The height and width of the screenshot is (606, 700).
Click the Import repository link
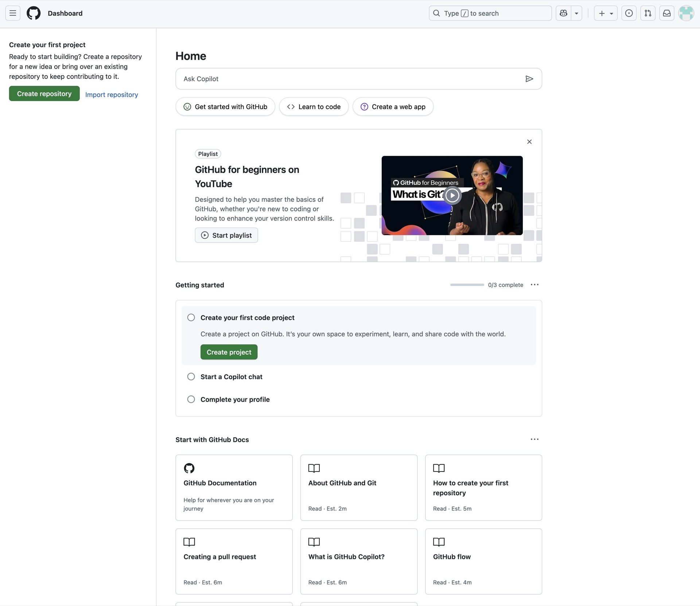coord(112,95)
